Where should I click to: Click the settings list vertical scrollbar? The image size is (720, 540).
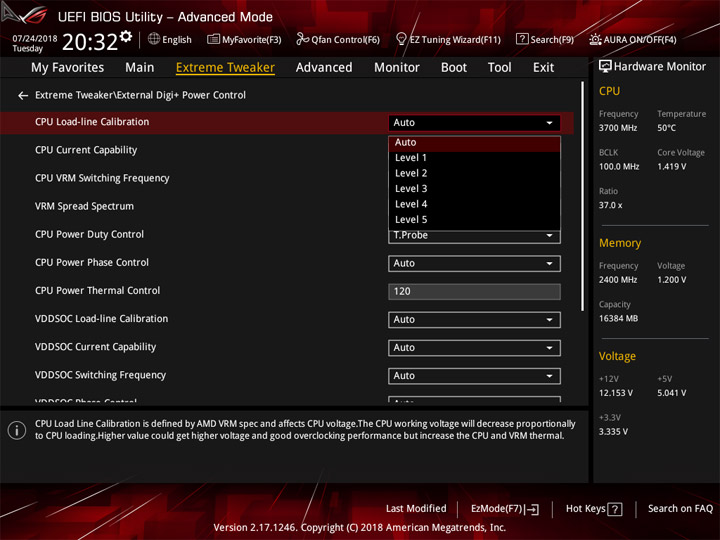(583, 196)
